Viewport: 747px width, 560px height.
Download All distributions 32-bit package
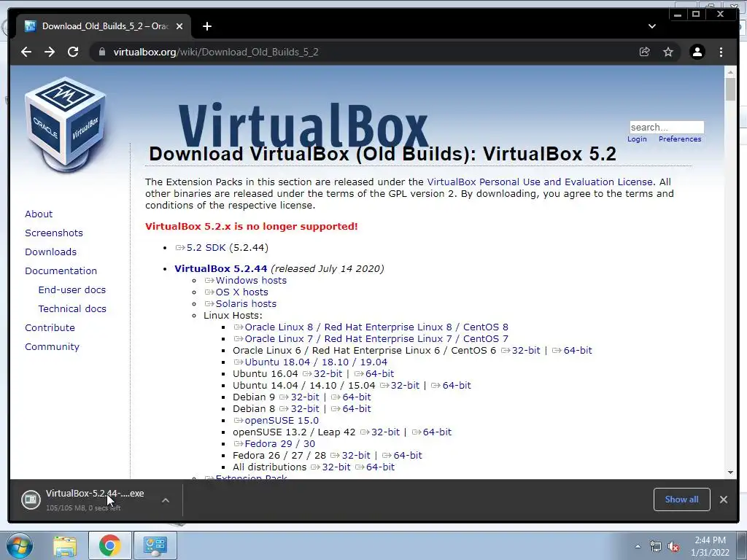click(x=330, y=467)
